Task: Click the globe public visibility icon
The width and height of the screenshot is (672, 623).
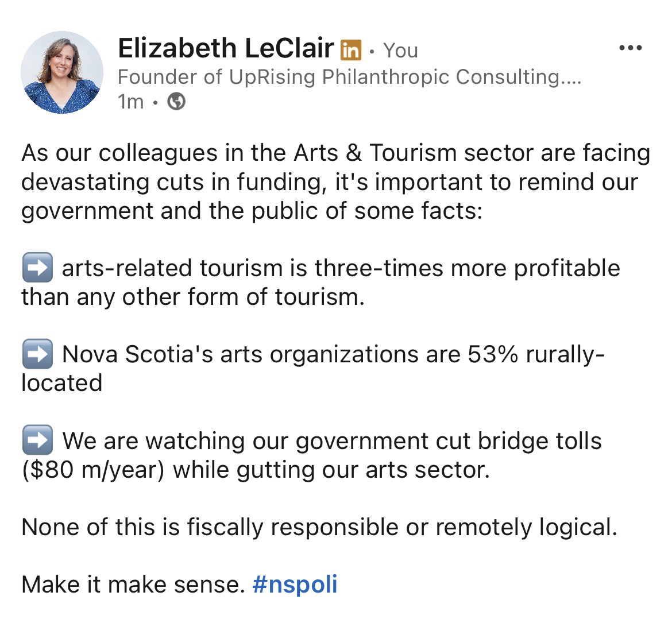Action: click(176, 102)
